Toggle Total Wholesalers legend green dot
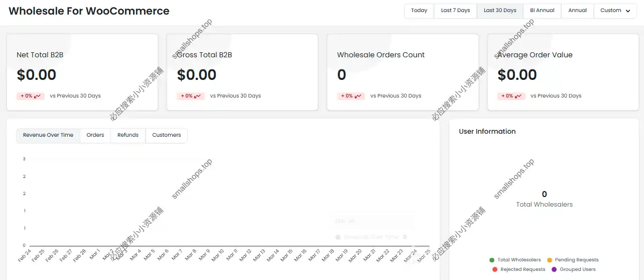Image resolution: width=644 pixels, height=280 pixels. tap(492, 260)
